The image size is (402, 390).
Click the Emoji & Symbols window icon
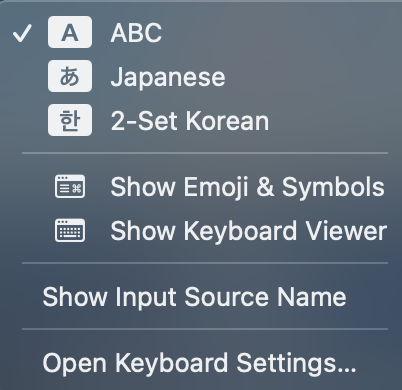pos(70,186)
